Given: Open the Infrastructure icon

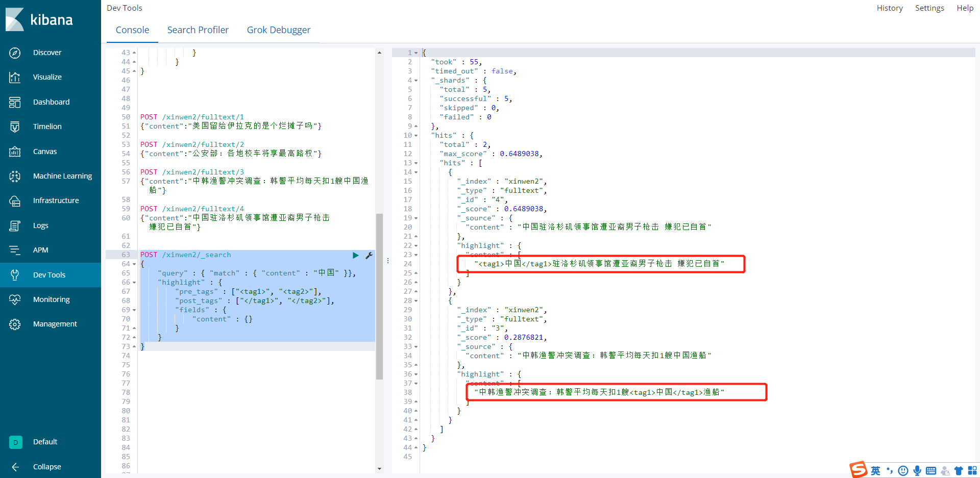Looking at the screenshot, I should [15, 200].
